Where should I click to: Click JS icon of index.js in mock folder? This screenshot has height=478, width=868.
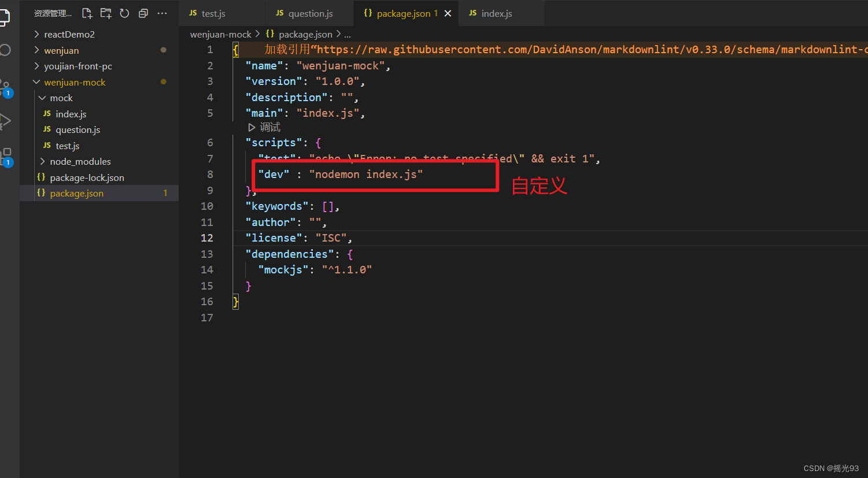pos(47,114)
